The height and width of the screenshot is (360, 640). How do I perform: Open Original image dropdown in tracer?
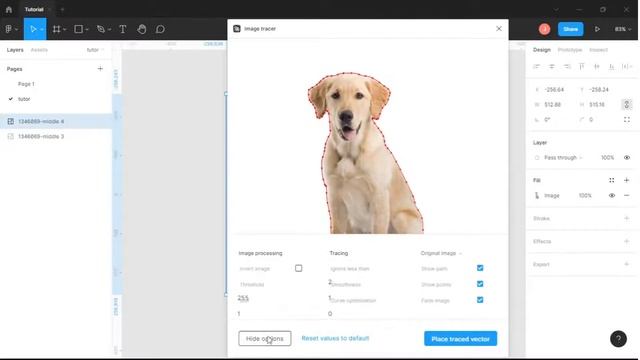441,253
